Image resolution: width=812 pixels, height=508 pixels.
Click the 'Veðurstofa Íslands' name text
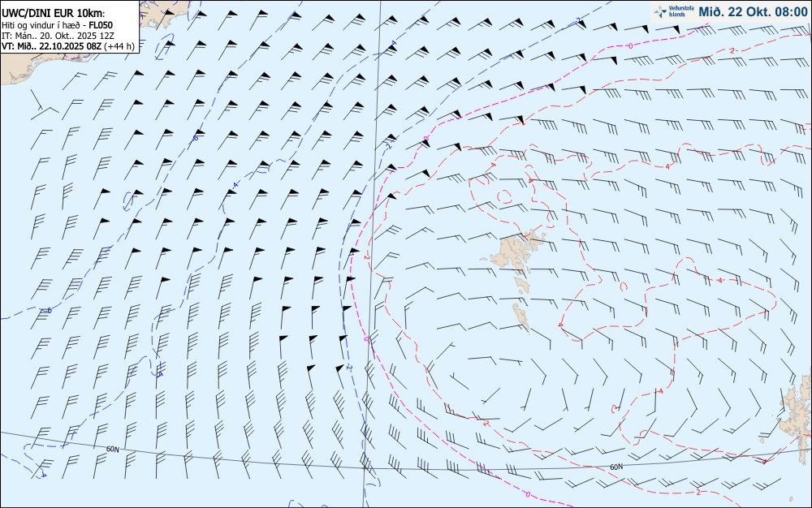[681, 11]
